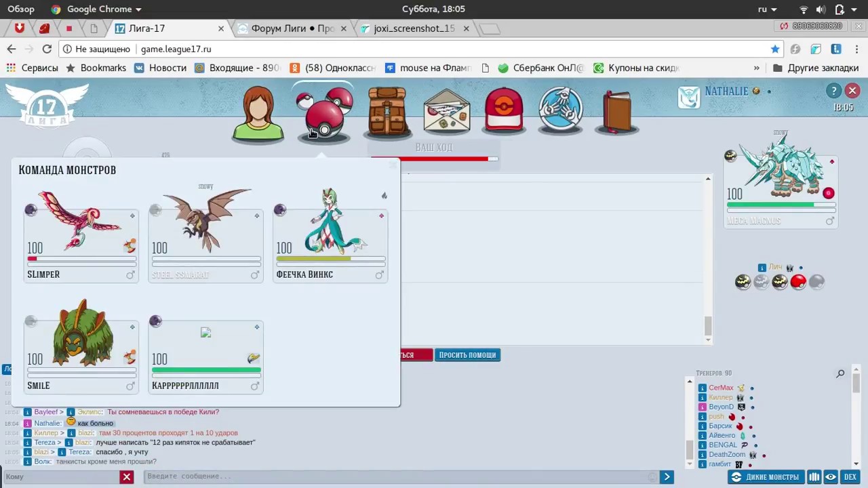The width and height of the screenshot is (868, 488).
Task: Click trainer name BENGAL in list
Action: pos(723,445)
